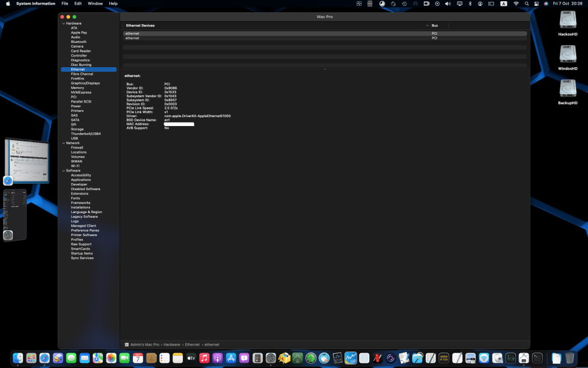Screen dimensions: 588x368
Task: Open Messages app in dock
Action: tap(71, 358)
